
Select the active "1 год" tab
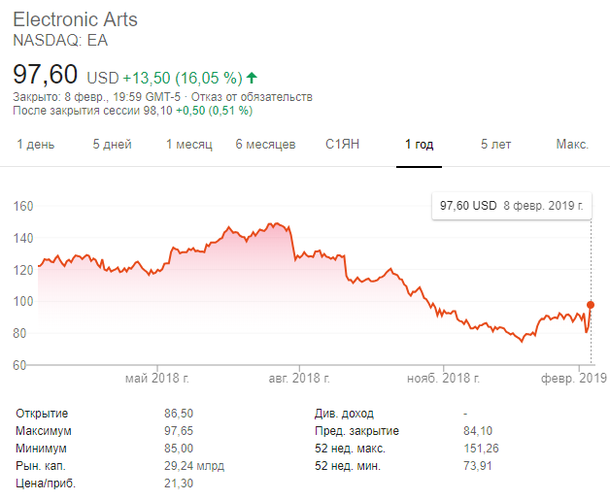[x=419, y=145]
